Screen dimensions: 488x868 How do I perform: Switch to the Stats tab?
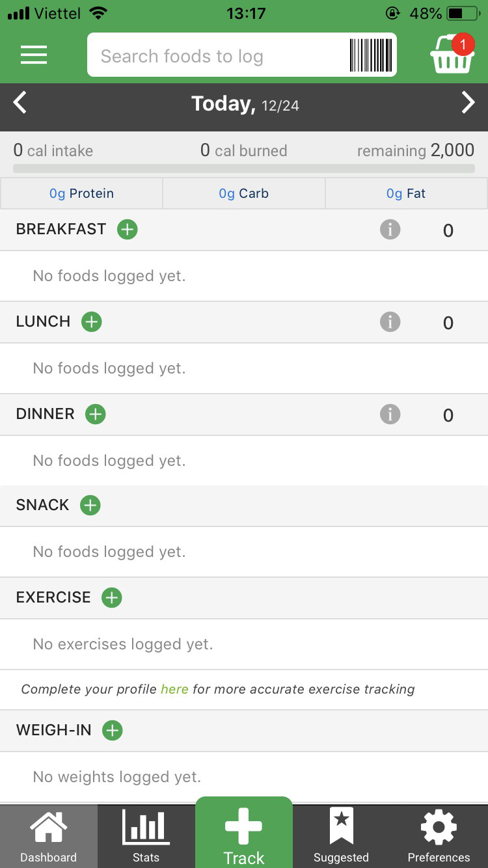point(146,836)
